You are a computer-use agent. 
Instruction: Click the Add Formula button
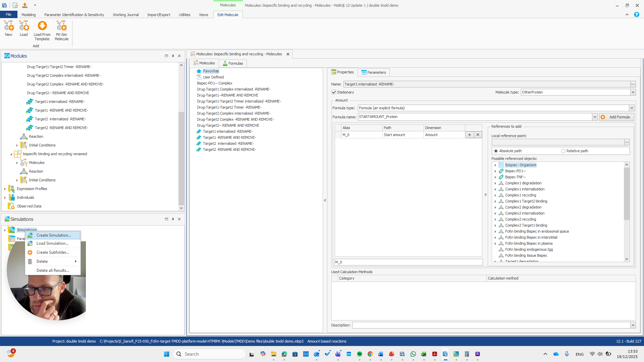tap(616, 117)
